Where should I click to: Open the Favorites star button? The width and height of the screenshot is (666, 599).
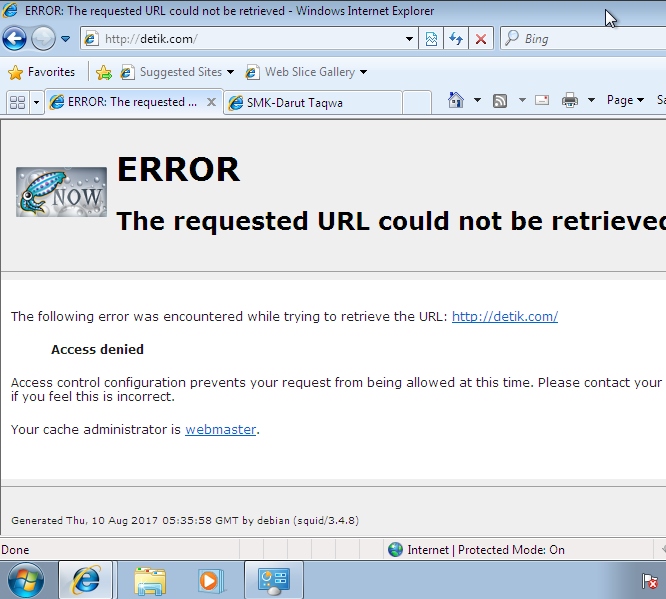point(42,72)
